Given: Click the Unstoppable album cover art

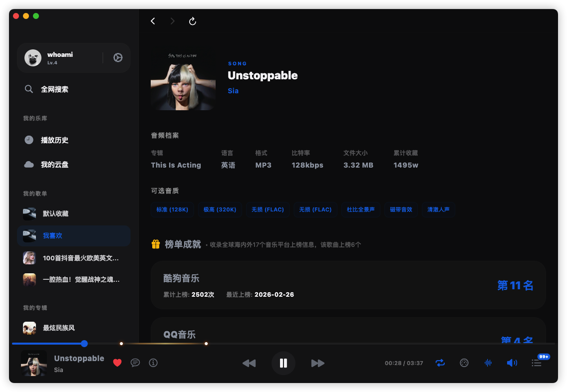Looking at the screenshot, I should coord(183,78).
